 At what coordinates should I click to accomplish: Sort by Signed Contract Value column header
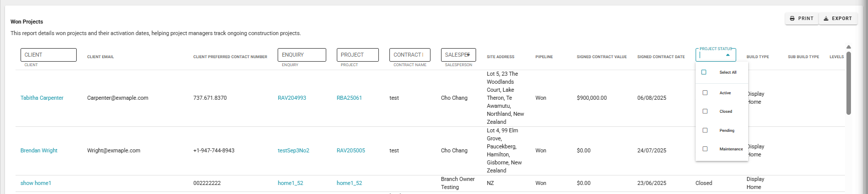(601, 57)
